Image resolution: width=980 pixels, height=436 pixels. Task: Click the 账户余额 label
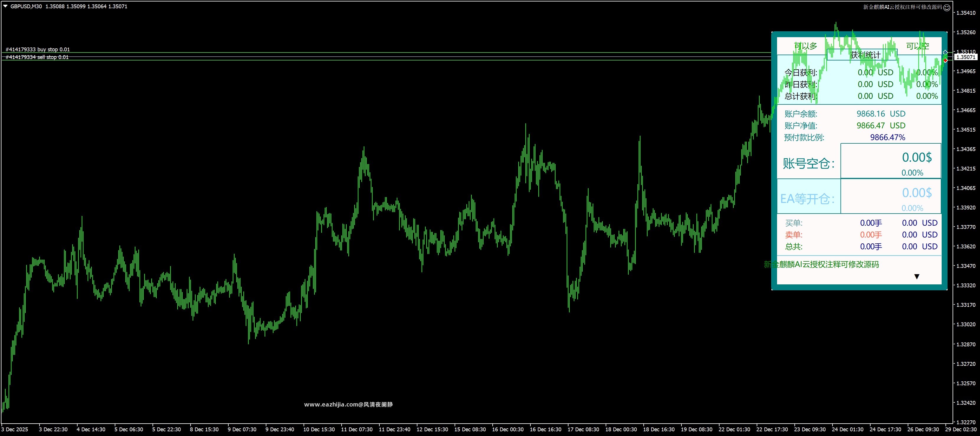point(800,114)
